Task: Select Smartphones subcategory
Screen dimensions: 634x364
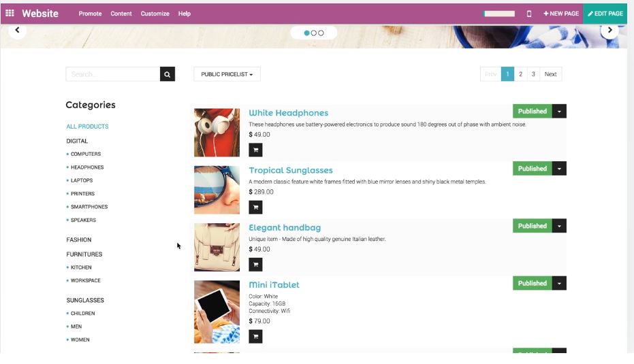Action: coord(89,207)
